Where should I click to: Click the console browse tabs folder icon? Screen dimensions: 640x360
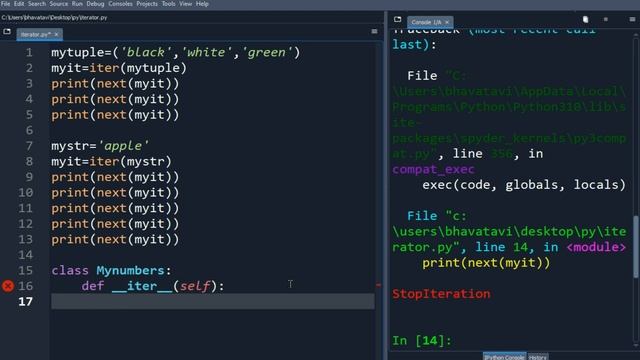(x=398, y=19)
